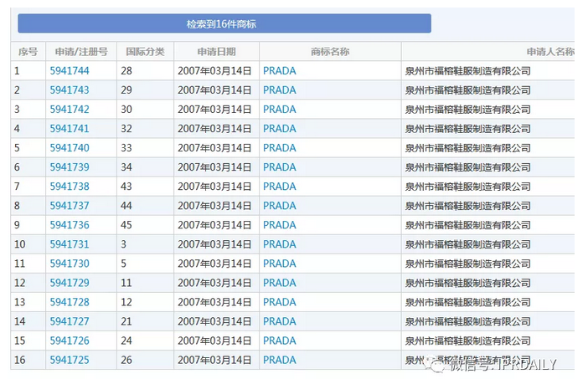Open registration number 5941736 link

pyautogui.click(x=70, y=225)
